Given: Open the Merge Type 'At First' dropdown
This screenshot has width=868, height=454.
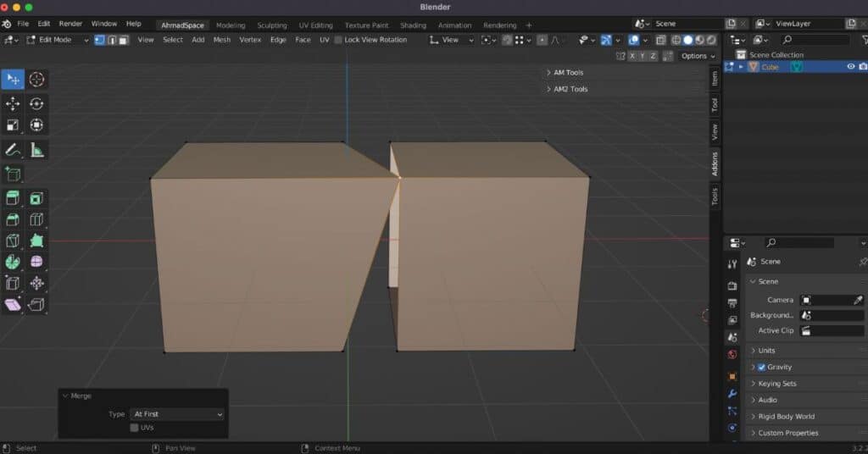Looking at the screenshot, I should tap(177, 414).
